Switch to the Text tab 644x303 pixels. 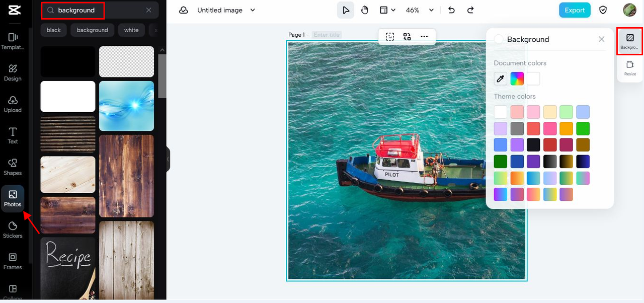[x=13, y=135]
